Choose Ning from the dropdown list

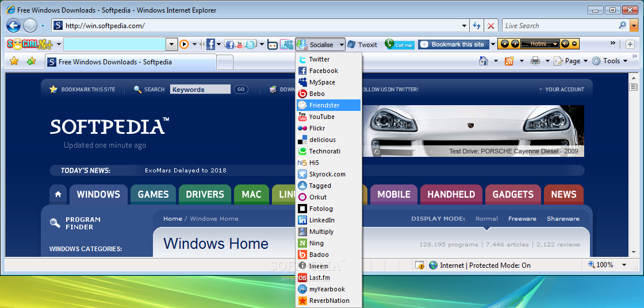tap(328, 243)
